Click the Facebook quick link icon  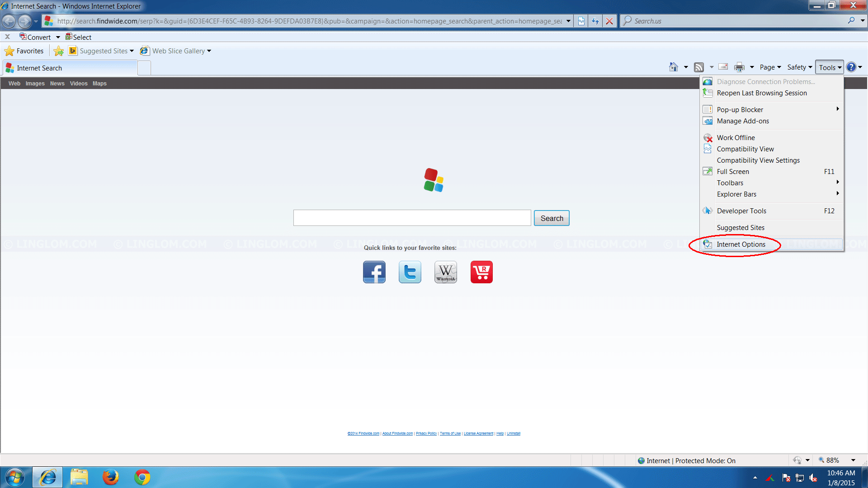tap(374, 272)
